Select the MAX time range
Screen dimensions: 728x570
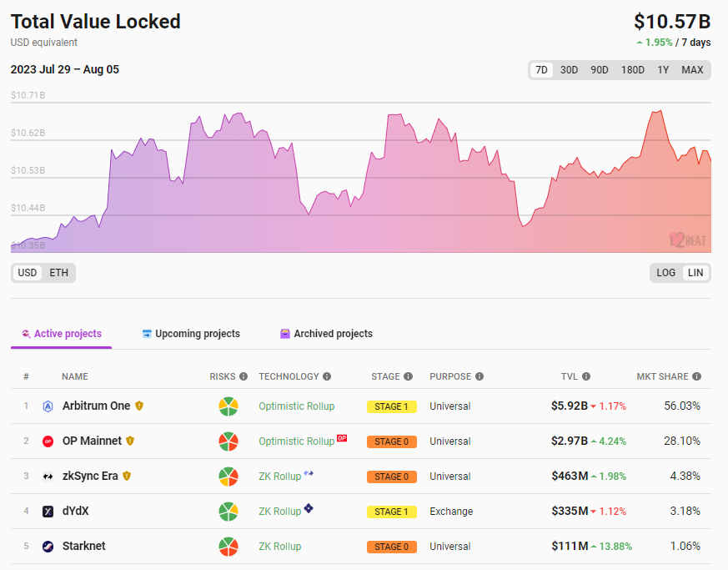[692, 70]
